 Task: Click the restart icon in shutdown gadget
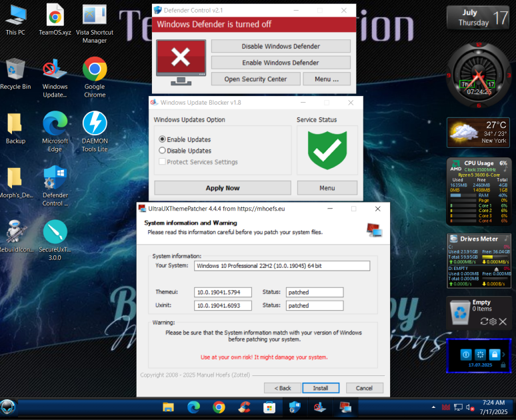tap(481, 355)
